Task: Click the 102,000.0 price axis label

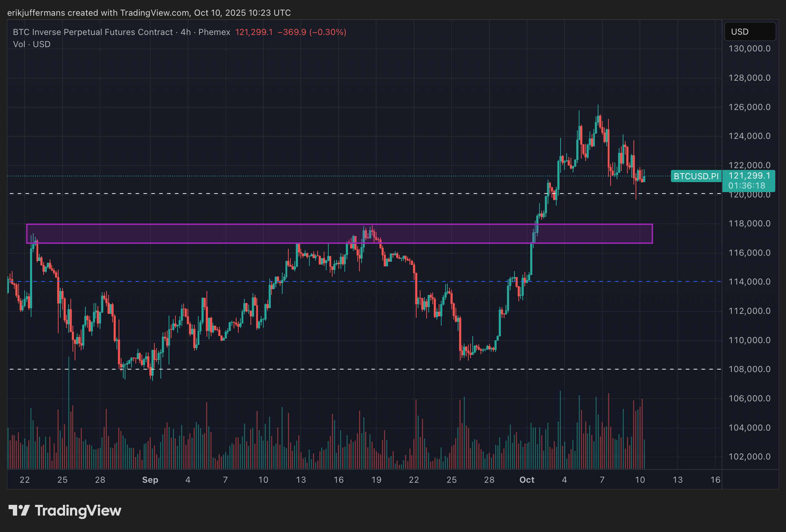Action: click(749, 457)
